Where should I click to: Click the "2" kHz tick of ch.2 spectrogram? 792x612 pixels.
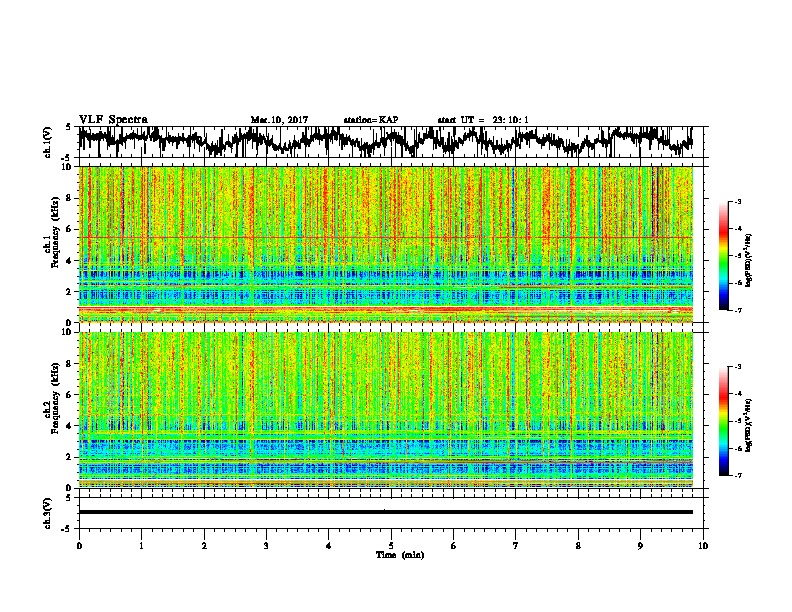[x=70, y=457]
